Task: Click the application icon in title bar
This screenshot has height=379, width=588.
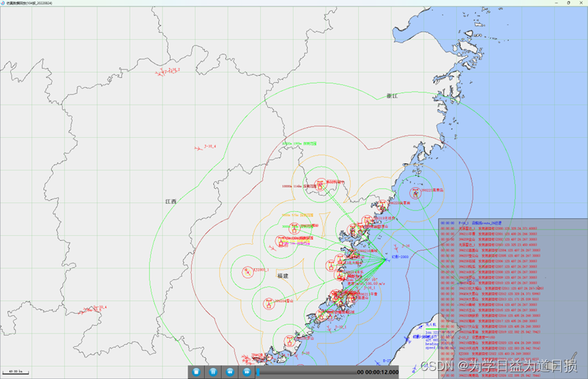Action: click(x=3, y=3)
